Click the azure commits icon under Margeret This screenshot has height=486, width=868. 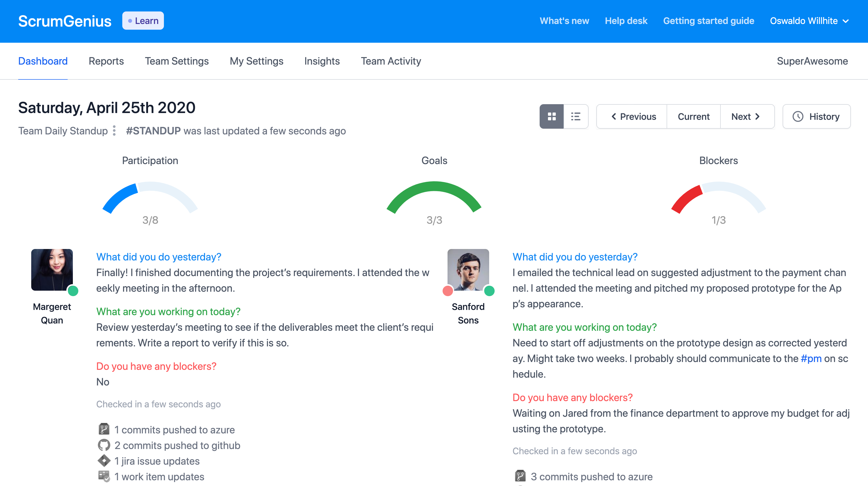click(104, 429)
